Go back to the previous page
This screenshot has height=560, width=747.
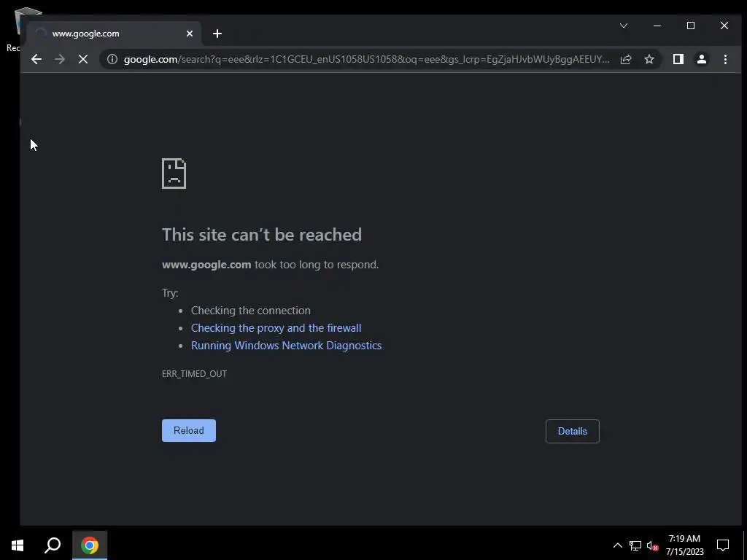[x=36, y=59]
